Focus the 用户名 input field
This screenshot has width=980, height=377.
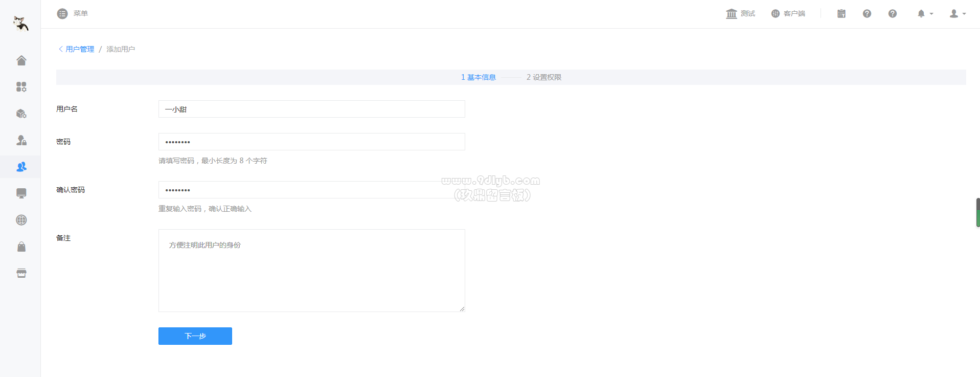click(x=311, y=109)
